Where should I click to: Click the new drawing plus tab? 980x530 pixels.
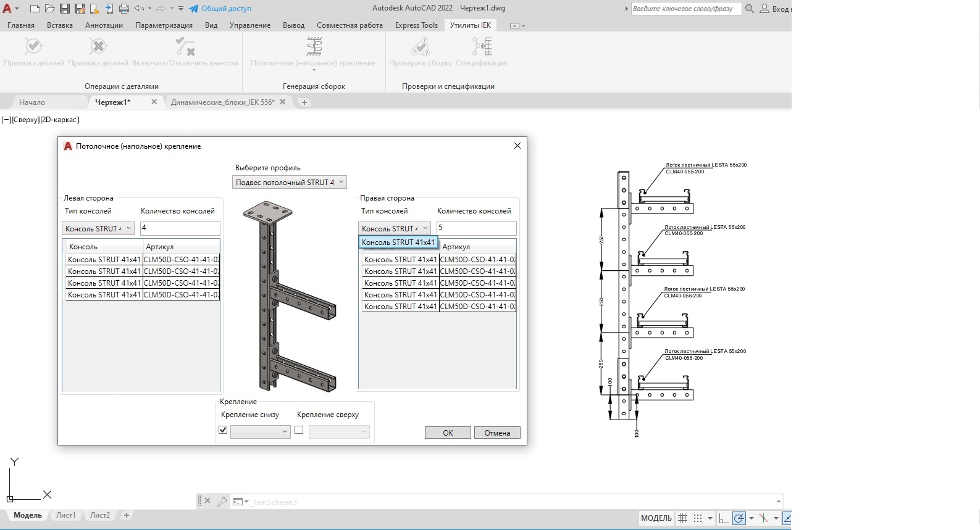(304, 102)
